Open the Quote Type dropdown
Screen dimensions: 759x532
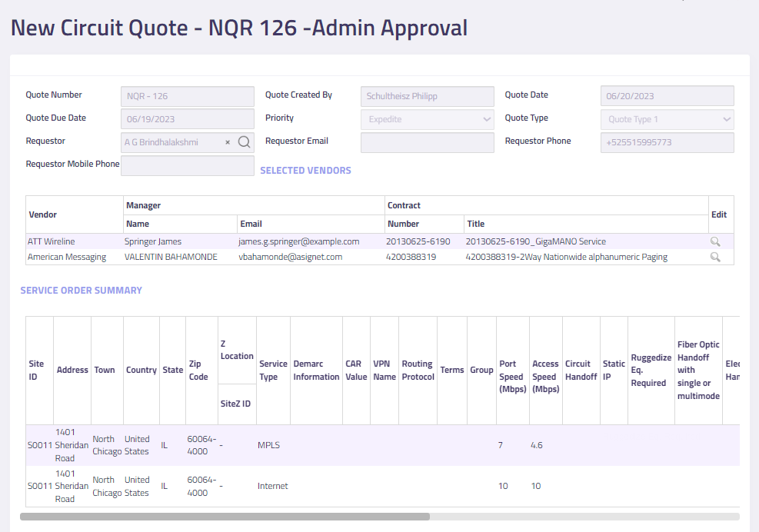(x=667, y=119)
